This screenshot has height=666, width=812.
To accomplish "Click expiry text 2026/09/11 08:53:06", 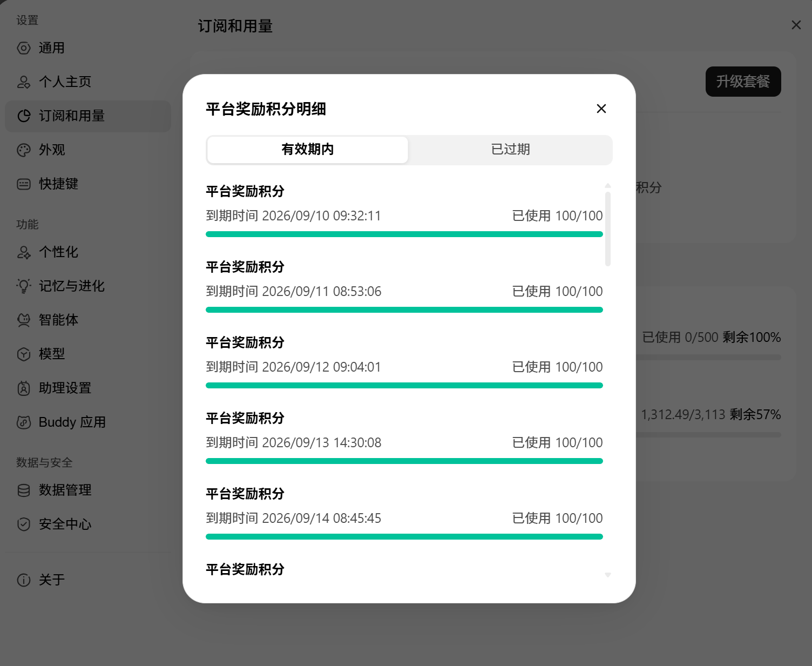I will [294, 292].
